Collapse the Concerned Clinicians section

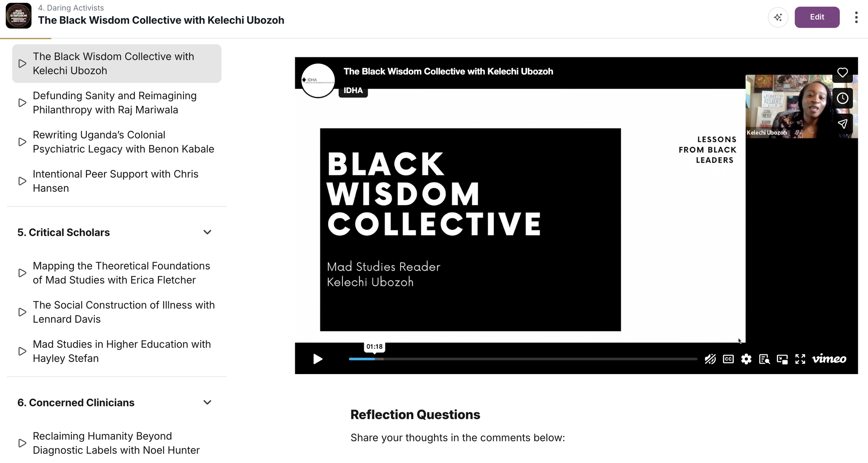[207, 402]
